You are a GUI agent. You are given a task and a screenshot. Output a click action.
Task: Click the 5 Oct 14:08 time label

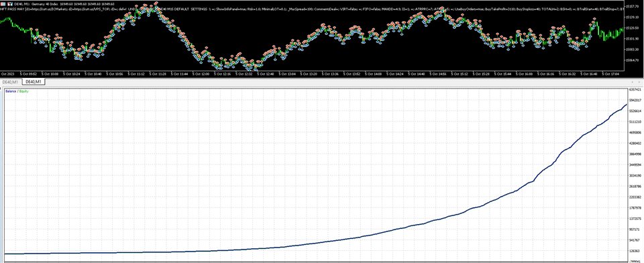click(374, 74)
